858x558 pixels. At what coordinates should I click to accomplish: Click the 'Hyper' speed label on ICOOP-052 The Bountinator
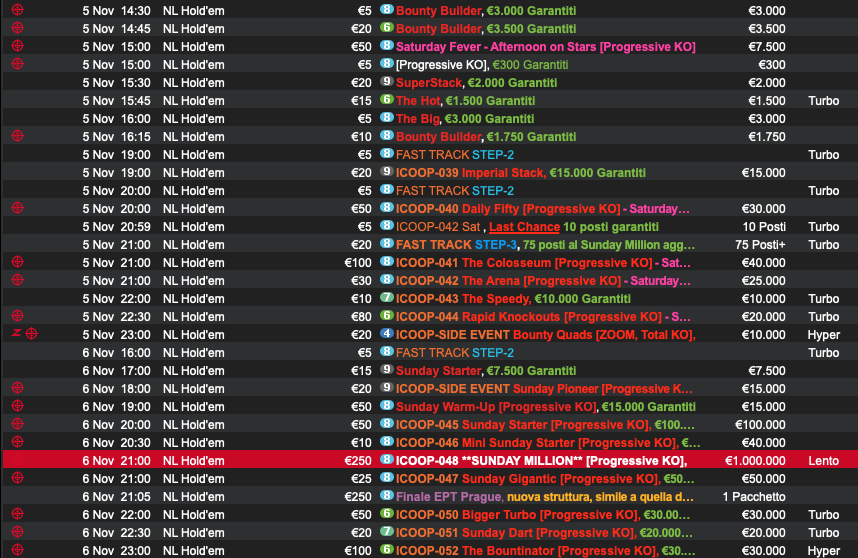[x=824, y=551]
